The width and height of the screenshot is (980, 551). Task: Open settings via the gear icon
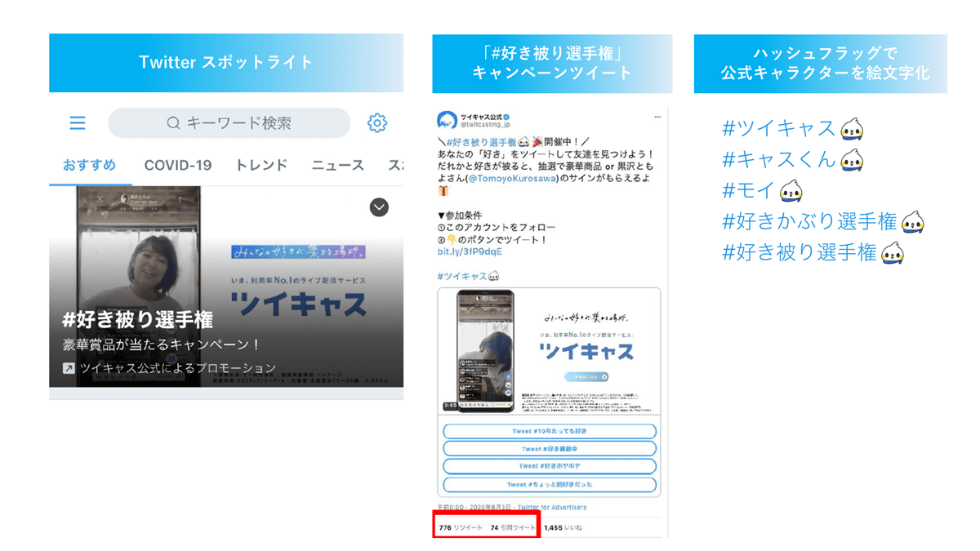pos(376,122)
